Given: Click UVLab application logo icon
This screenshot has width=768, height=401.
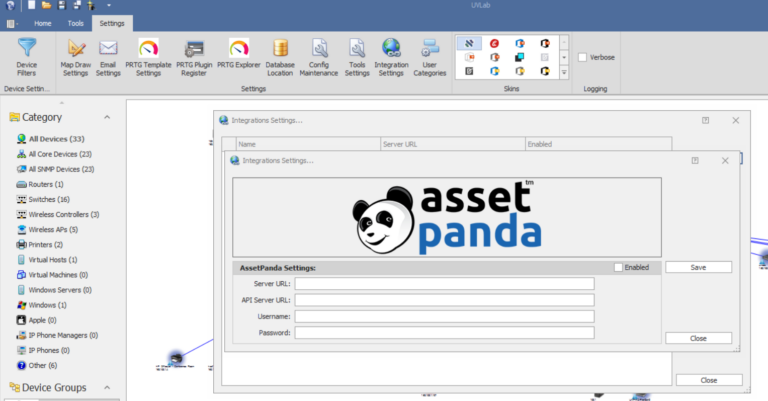Looking at the screenshot, I should (10, 5).
